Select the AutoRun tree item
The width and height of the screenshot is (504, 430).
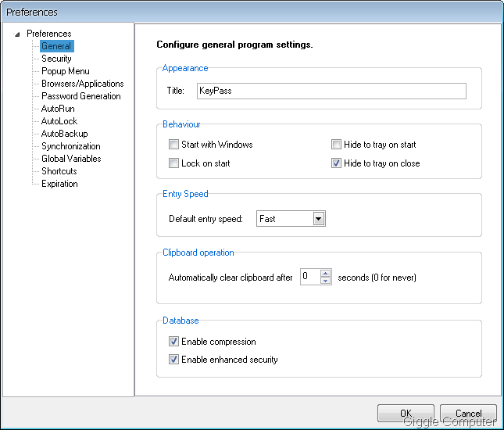click(x=58, y=109)
